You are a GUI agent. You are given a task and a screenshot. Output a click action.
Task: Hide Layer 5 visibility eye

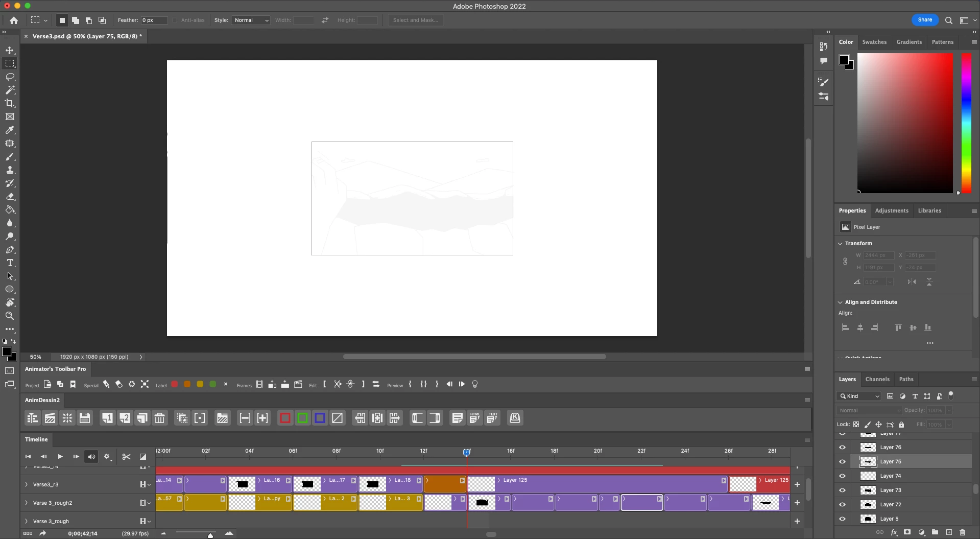(842, 519)
